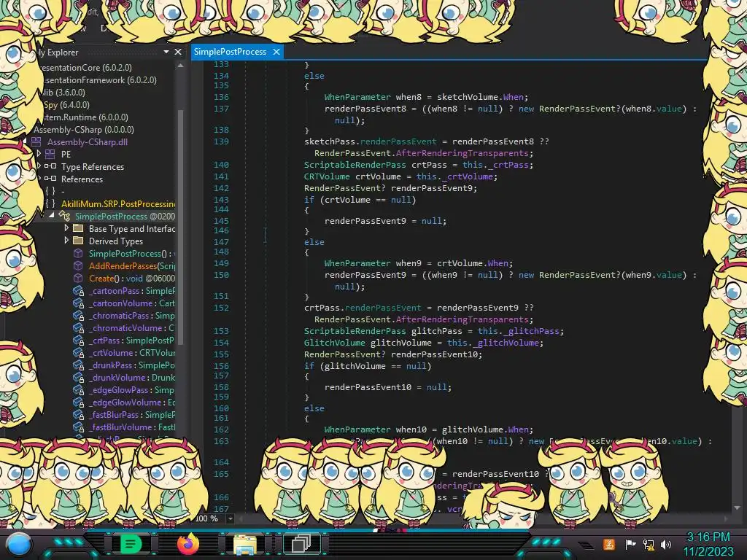Click the _crtVolume field icon
Image resolution: width=747 pixels, height=560 pixels.
click(79, 353)
